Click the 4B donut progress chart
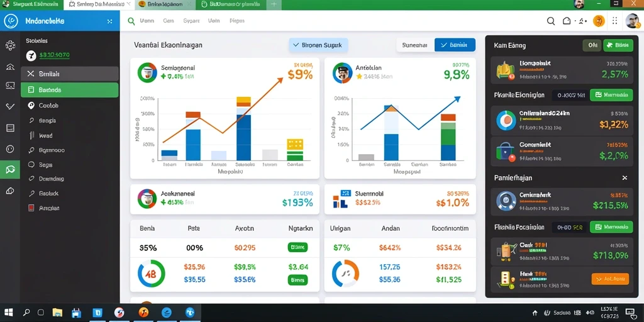 (x=152, y=273)
